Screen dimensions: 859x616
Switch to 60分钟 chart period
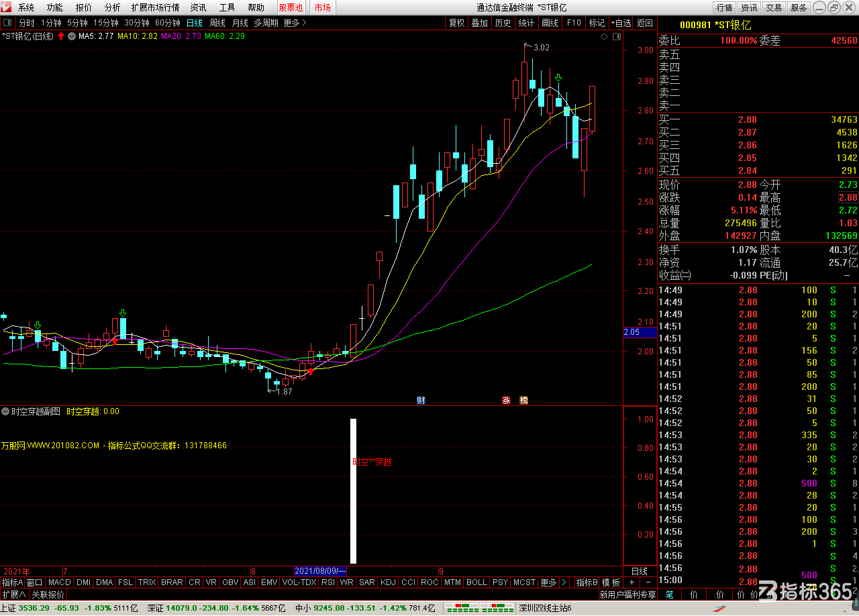click(168, 23)
